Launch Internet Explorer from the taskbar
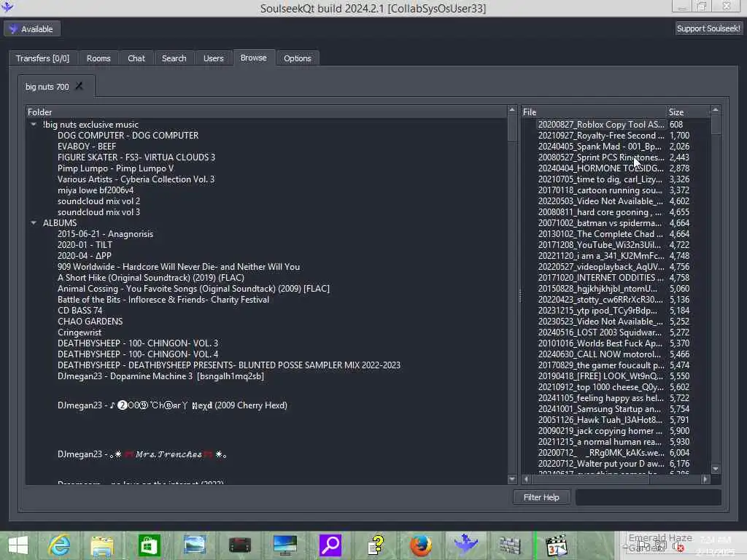747x560 pixels. (59, 545)
